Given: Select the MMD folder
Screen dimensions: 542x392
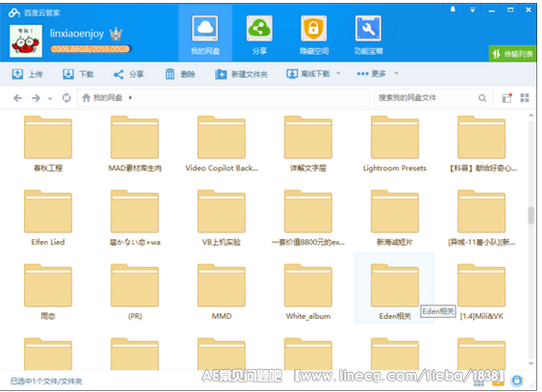Looking at the screenshot, I should point(222,291).
